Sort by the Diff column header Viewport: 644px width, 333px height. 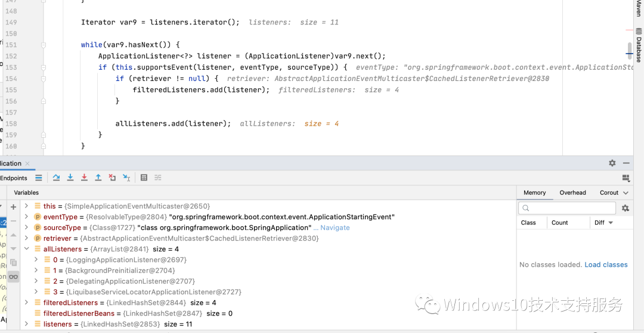point(603,223)
